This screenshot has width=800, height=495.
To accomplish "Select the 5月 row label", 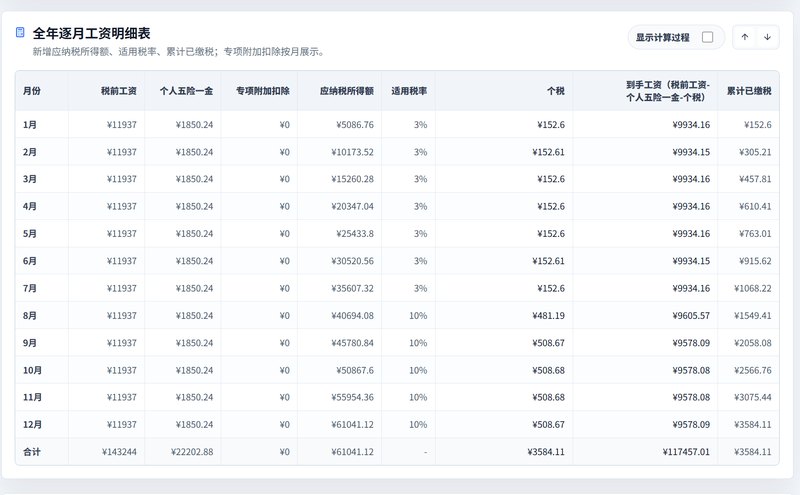I will [30, 234].
